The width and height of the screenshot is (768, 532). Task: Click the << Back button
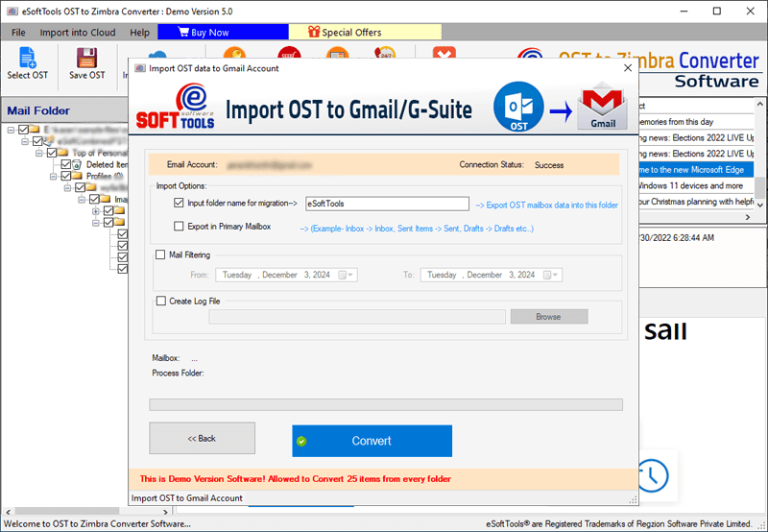tap(202, 439)
